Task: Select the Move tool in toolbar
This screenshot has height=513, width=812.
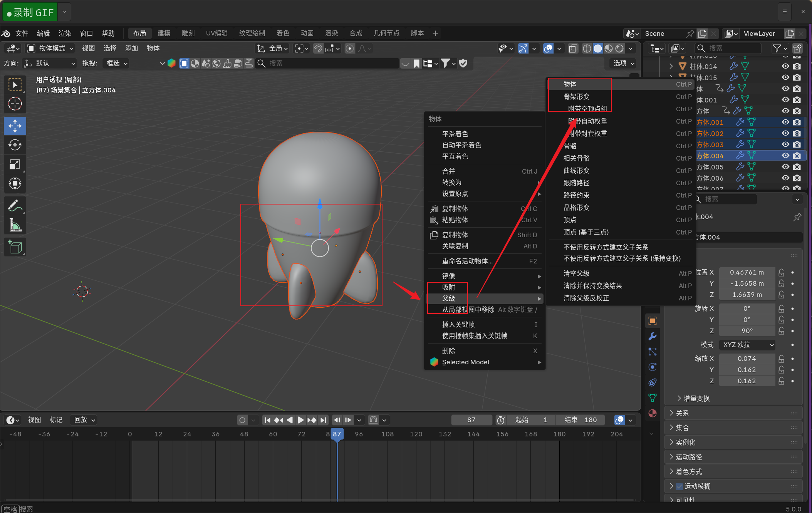Action: (15, 126)
